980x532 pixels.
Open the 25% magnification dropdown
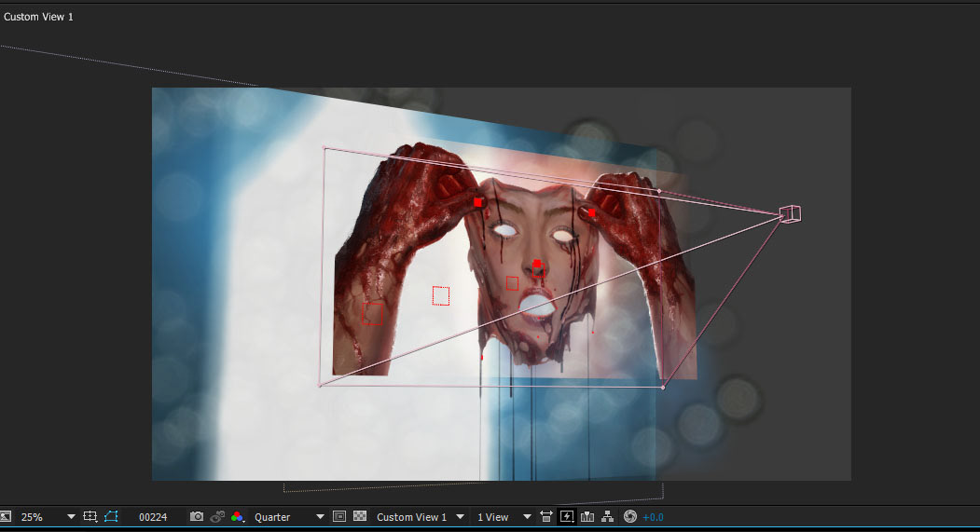click(x=48, y=517)
